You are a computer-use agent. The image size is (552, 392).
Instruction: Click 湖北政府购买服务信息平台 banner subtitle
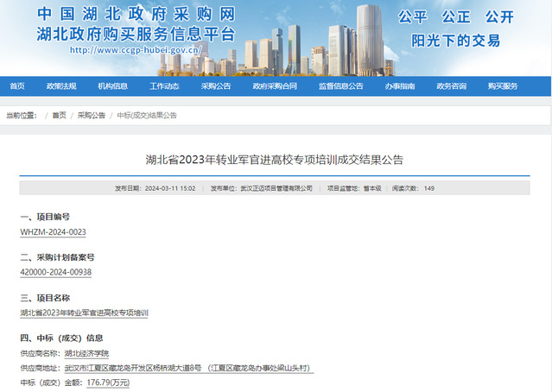(x=136, y=35)
